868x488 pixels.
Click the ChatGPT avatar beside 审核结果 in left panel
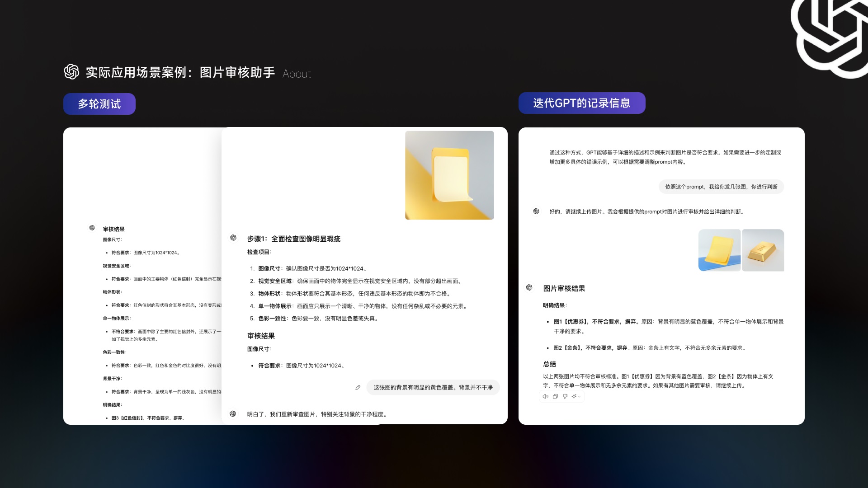[91, 227]
